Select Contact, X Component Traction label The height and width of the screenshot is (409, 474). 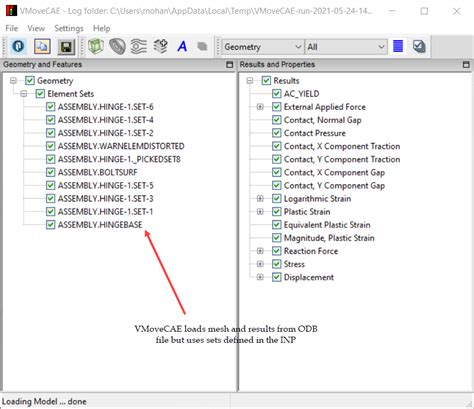342,146
